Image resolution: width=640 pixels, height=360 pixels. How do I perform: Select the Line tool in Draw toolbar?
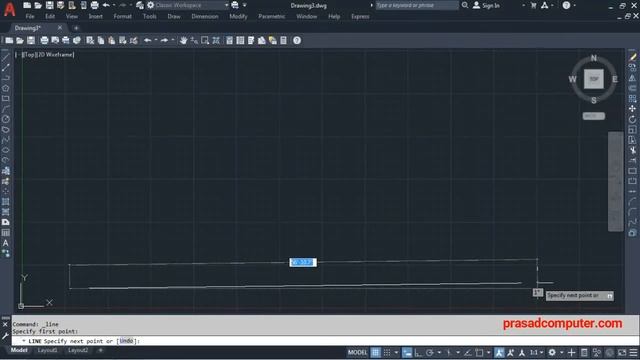(5, 58)
